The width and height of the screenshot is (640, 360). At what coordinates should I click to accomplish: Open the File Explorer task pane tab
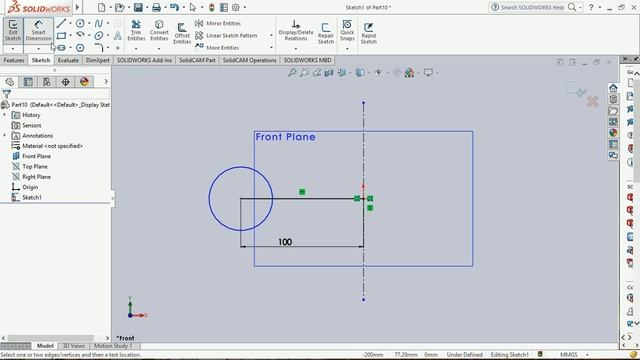coord(613,111)
